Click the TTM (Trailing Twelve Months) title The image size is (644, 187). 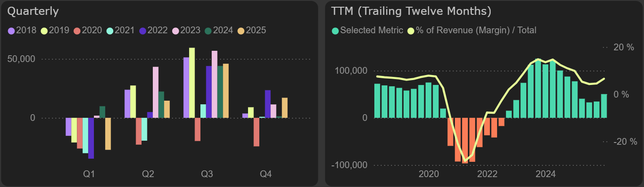tap(411, 11)
